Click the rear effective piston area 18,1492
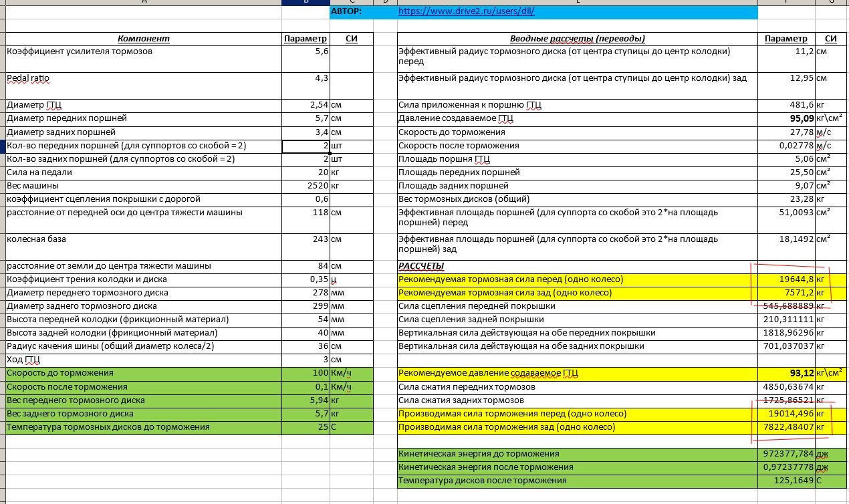This screenshot has height=504, width=849. coord(786,246)
